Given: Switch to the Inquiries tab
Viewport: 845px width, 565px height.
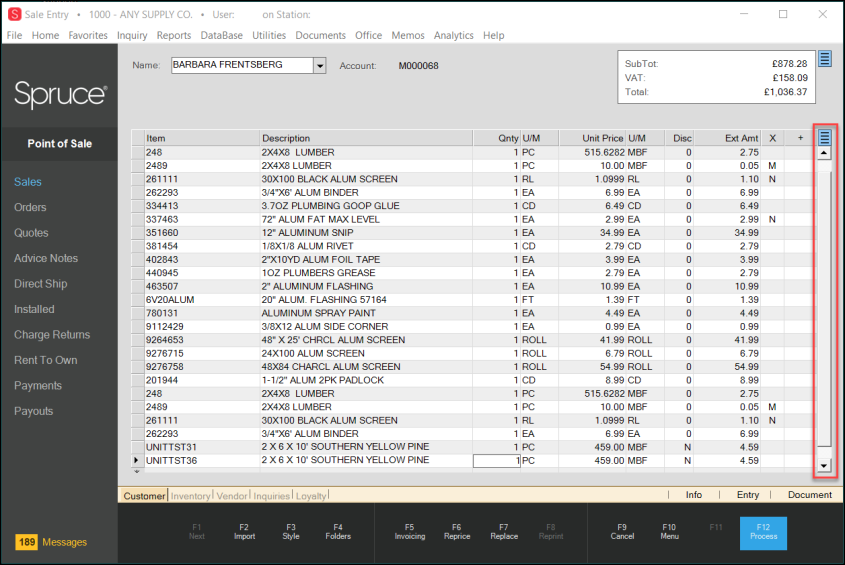Looking at the screenshot, I should (272, 495).
